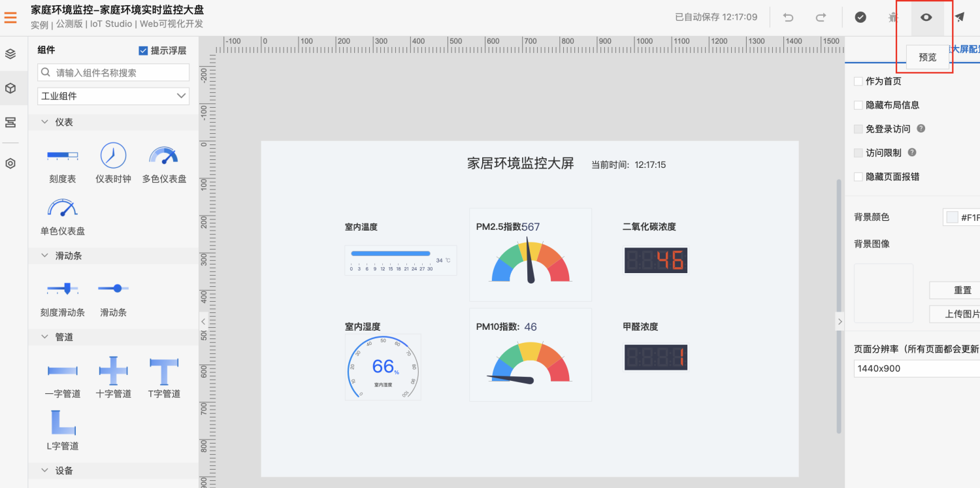Click the 已自动保存 autosave status text
980x488 pixels.
pos(716,17)
